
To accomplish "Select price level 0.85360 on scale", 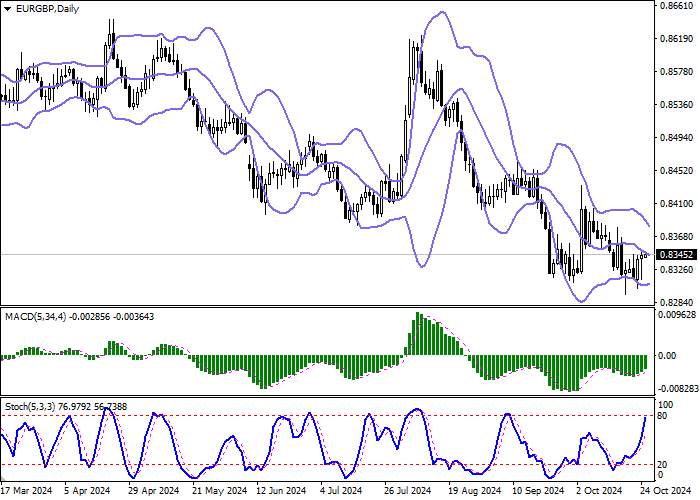I will pos(676,104).
